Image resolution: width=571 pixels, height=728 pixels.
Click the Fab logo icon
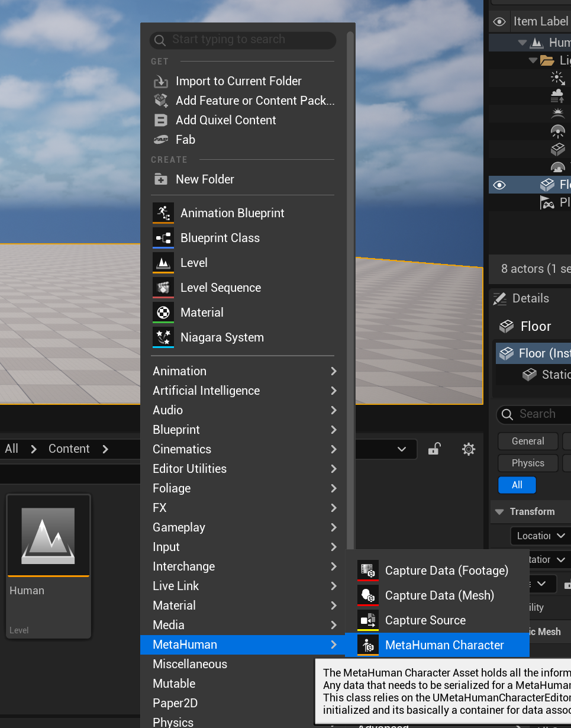160,140
